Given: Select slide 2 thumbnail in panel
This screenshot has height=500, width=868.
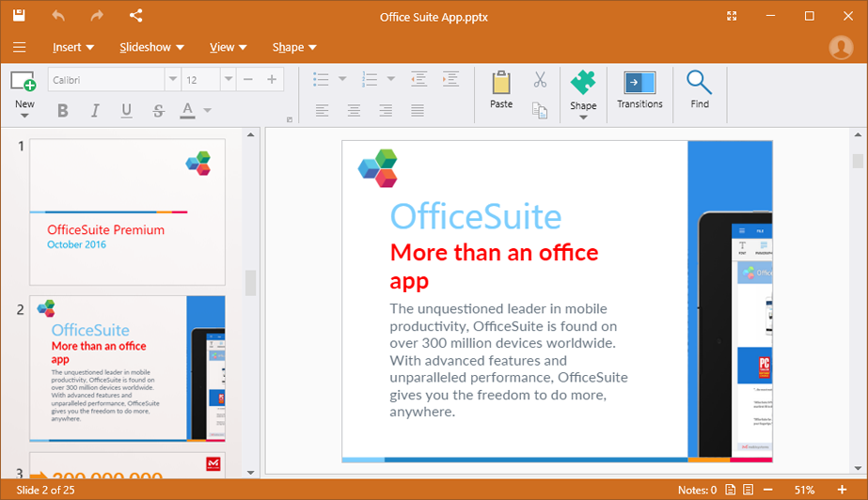Looking at the screenshot, I should point(127,368).
